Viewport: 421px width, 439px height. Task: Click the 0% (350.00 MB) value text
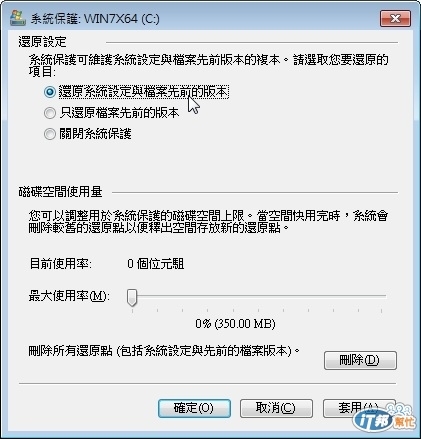pyautogui.click(x=235, y=324)
